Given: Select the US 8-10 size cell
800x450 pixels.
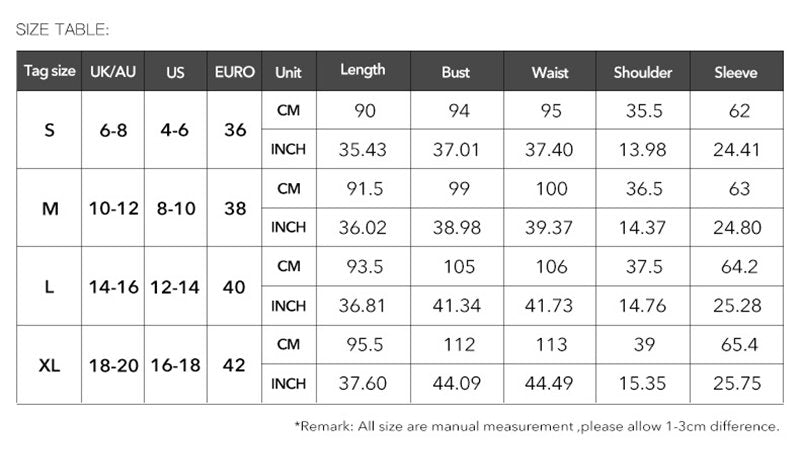Looking at the screenshot, I should tap(175, 208).
